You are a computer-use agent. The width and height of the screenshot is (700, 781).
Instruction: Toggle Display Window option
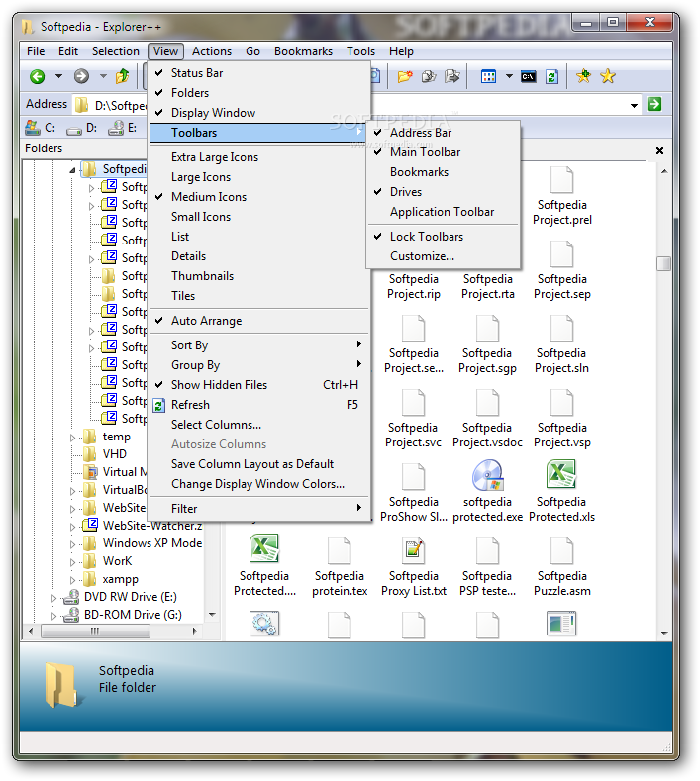point(259,113)
